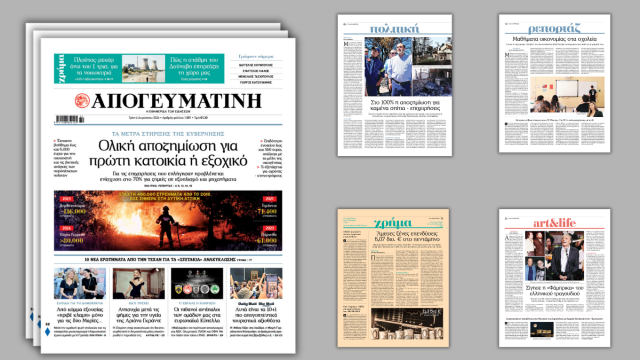This screenshot has width=640, height=360.
Task: Click the main headline Ολική αποζημίωση
Action: (168, 153)
